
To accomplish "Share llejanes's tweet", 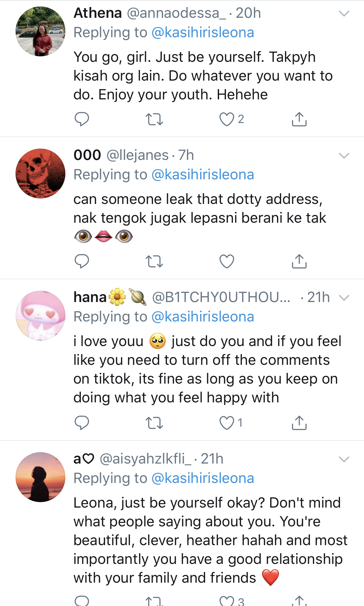I will pyautogui.click(x=299, y=261).
